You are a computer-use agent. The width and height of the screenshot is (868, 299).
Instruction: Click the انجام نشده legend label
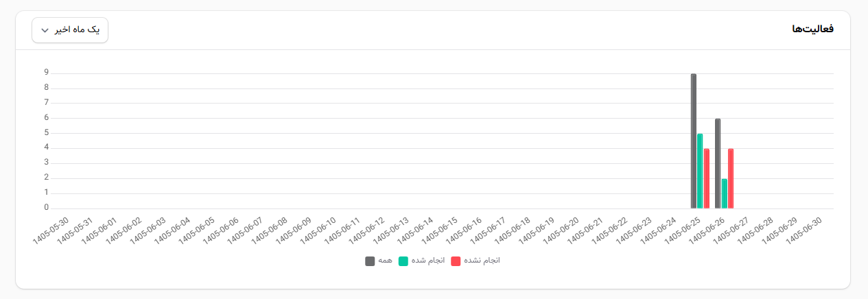[x=482, y=261]
